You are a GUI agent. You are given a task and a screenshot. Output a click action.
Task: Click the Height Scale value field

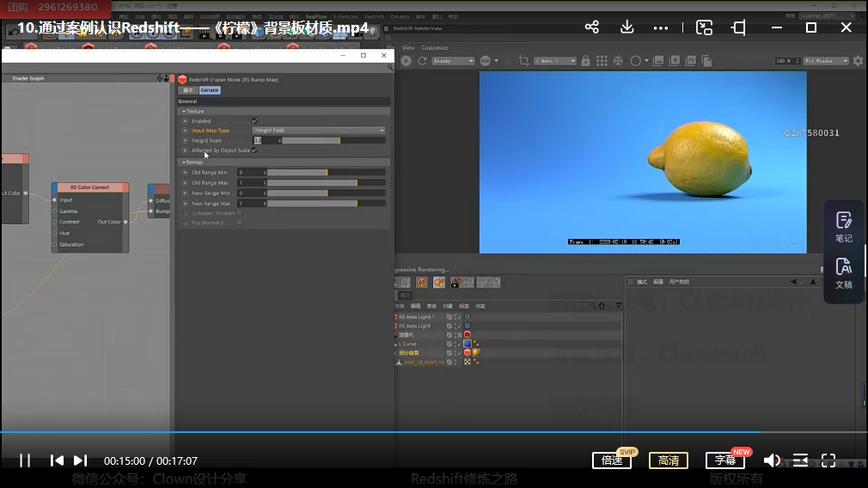pyautogui.click(x=266, y=141)
